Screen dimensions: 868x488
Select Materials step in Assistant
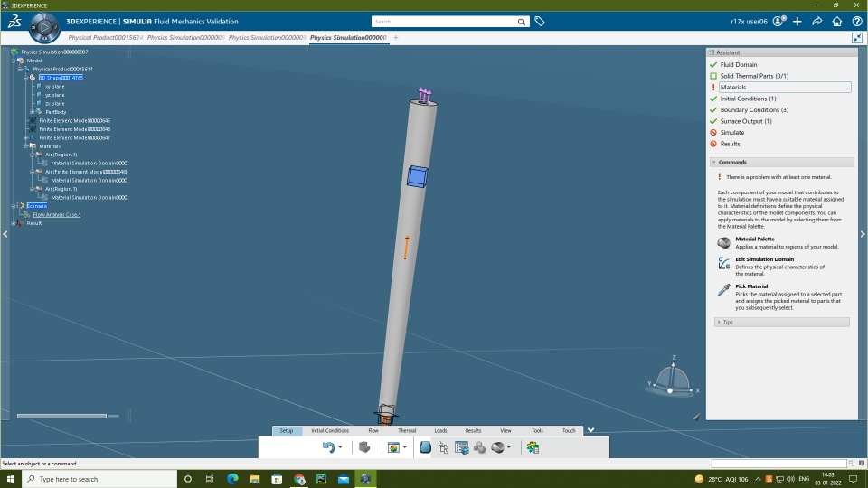pyautogui.click(x=785, y=87)
